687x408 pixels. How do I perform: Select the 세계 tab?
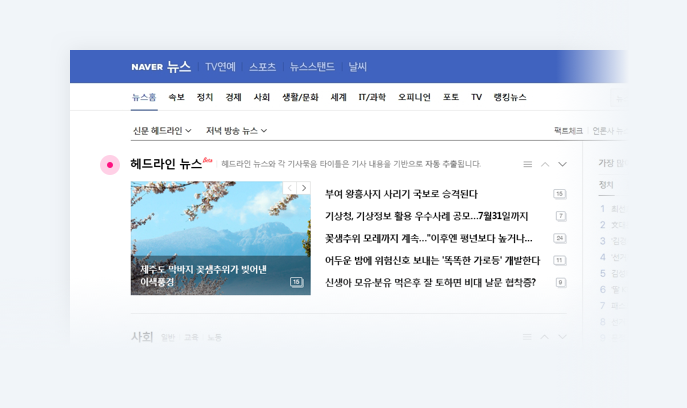pyautogui.click(x=338, y=97)
